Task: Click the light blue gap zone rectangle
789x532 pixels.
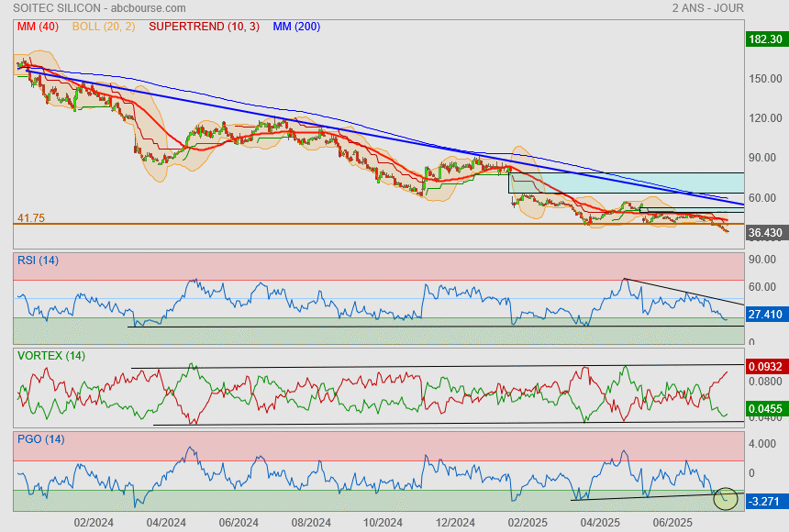Action: point(626,183)
